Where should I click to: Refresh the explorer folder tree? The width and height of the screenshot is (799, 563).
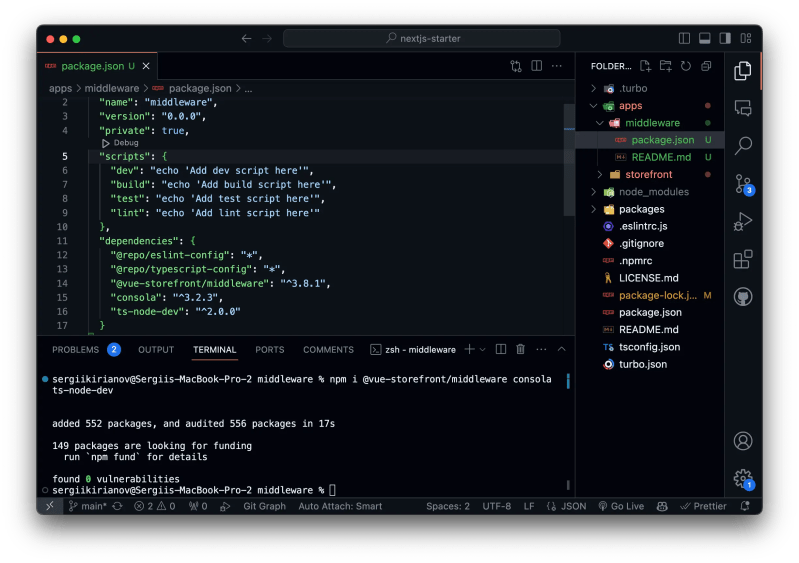coord(686,66)
